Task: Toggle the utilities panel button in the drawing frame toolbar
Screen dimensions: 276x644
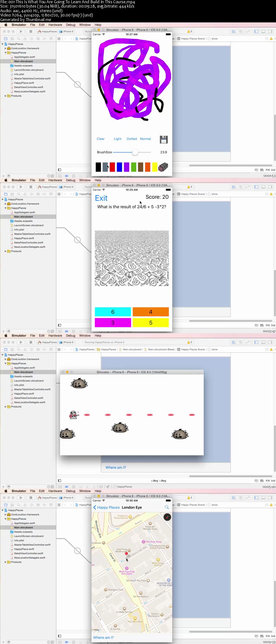Action: point(270,32)
